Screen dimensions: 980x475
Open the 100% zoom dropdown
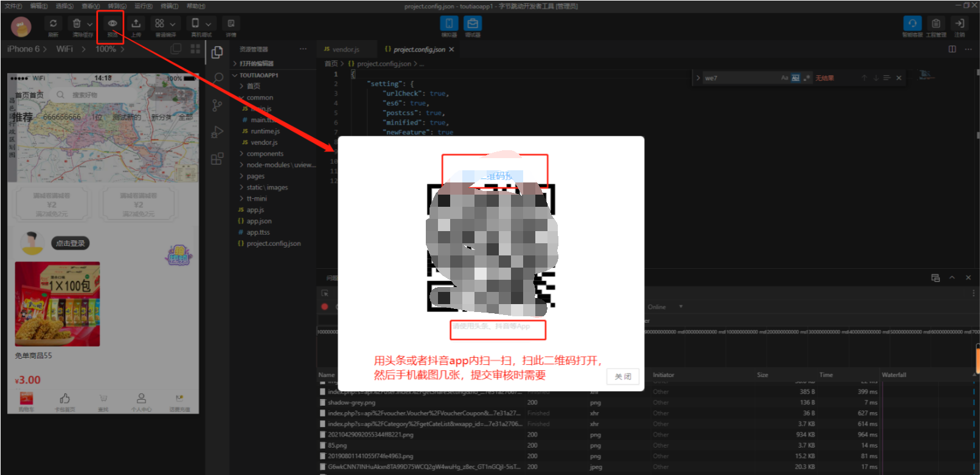click(109, 49)
